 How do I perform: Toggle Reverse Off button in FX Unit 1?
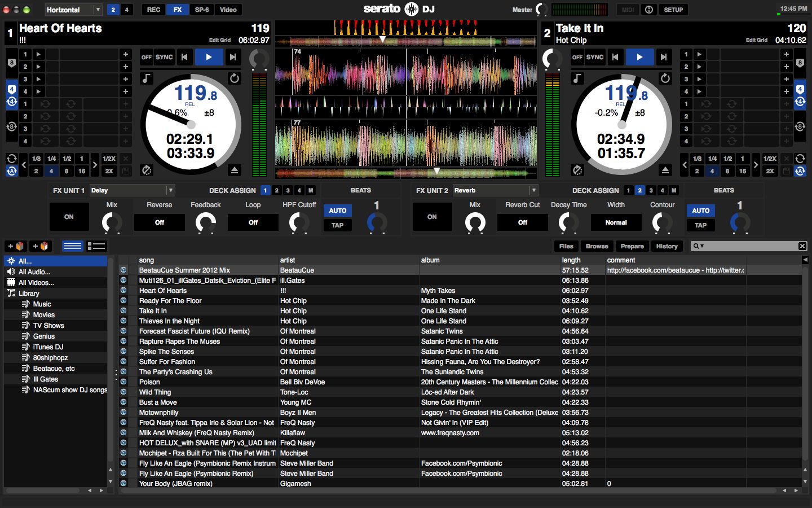click(x=160, y=222)
